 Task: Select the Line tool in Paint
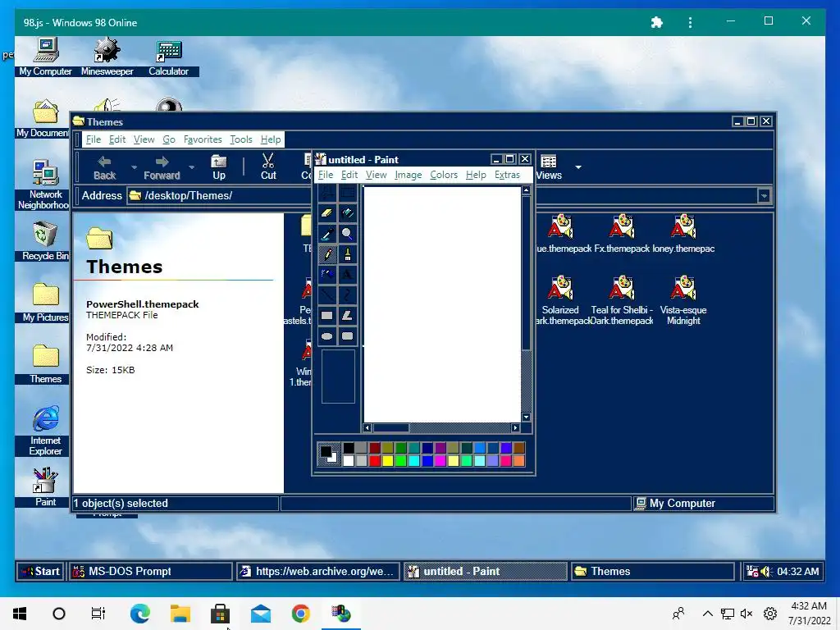(x=326, y=294)
